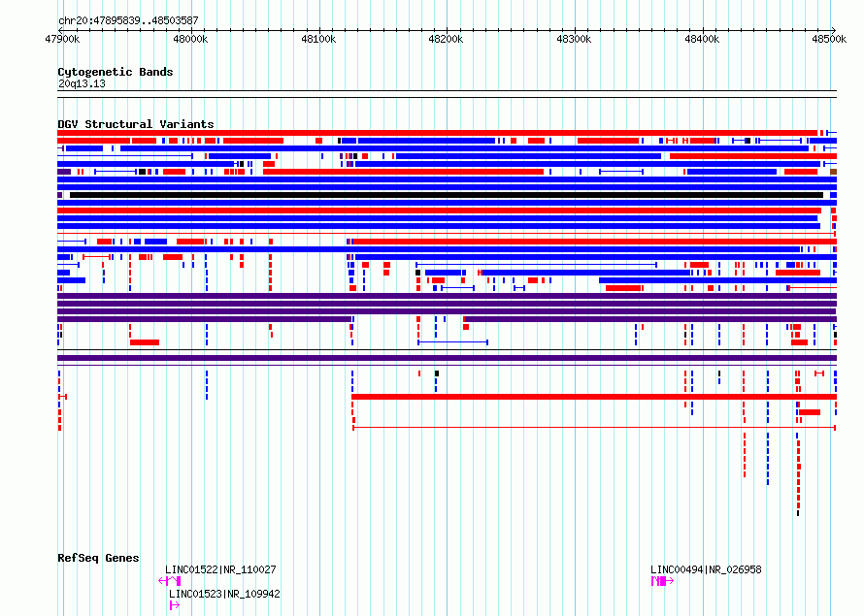The image size is (864, 616).
Task: Click the chr20:47895839..48503587 coordinates label
Action: (x=128, y=20)
